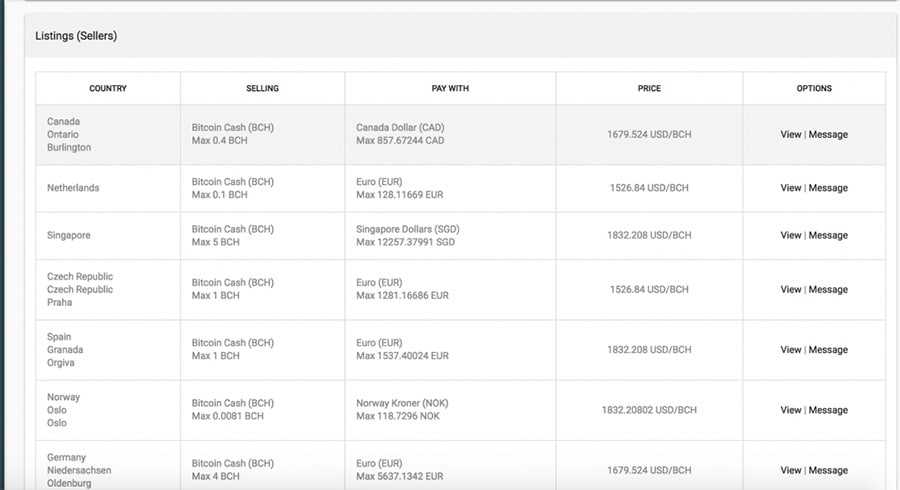Message the Singapore seller

(828, 236)
